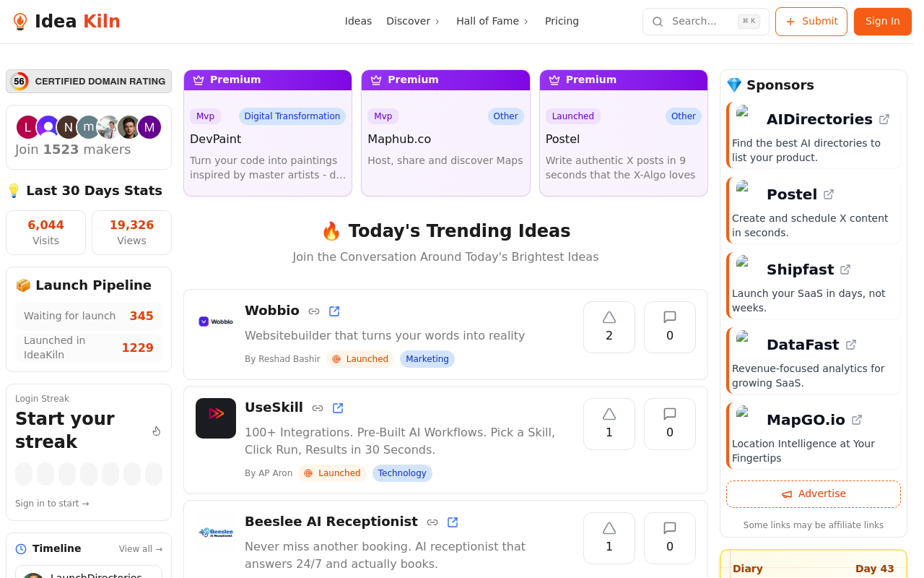
Task: Click the Technology tag on UseSkill
Action: pos(402,473)
